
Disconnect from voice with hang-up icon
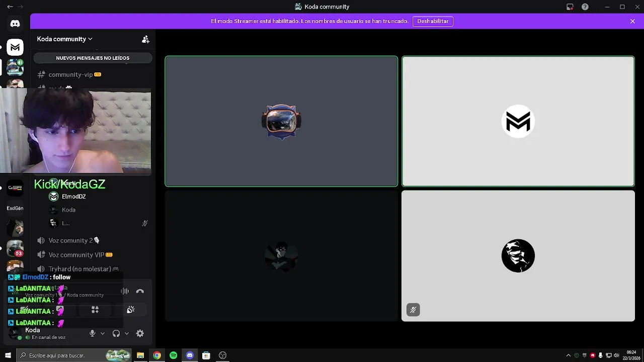point(140,291)
